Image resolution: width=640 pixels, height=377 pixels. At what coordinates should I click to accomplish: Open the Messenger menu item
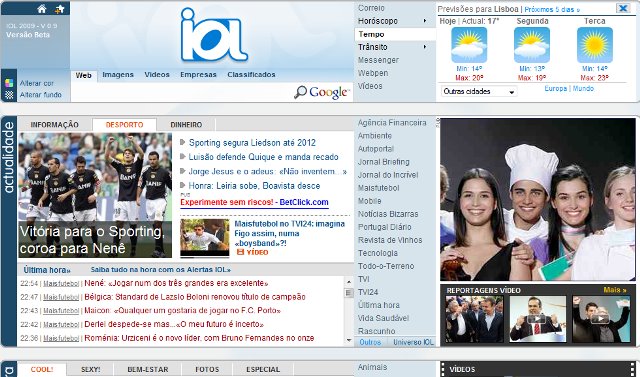click(x=378, y=60)
